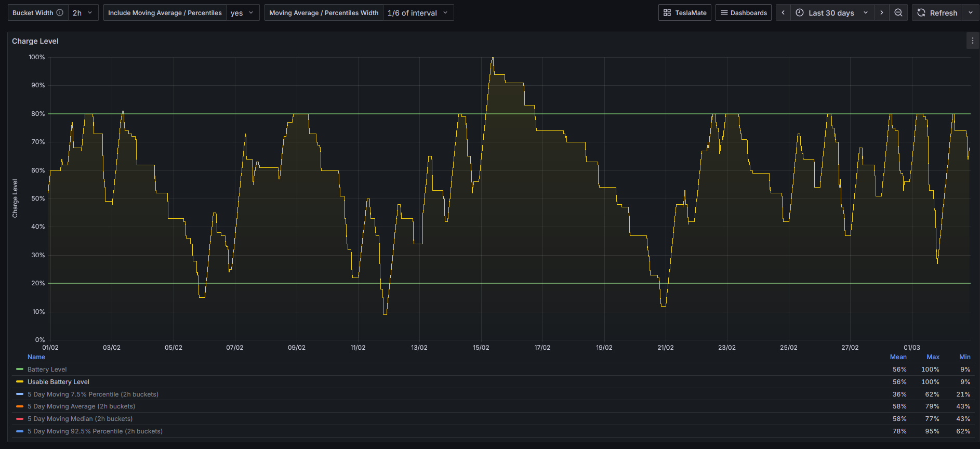This screenshot has width=980, height=449.
Task: Click the Refresh button
Action: tap(937, 12)
